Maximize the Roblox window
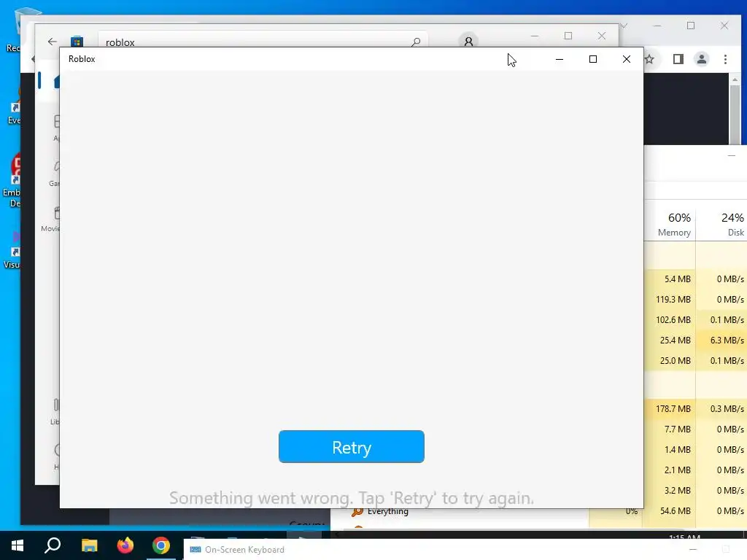 pyautogui.click(x=592, y=59)
